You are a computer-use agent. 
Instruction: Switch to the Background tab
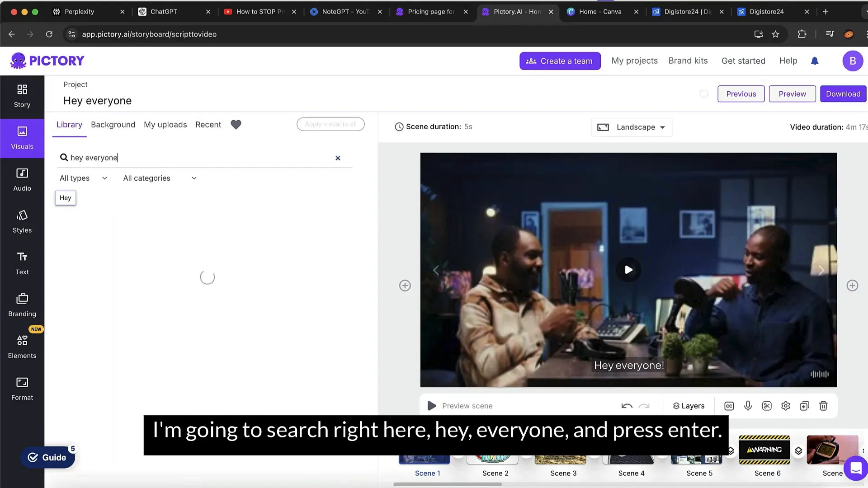point(113,125)
